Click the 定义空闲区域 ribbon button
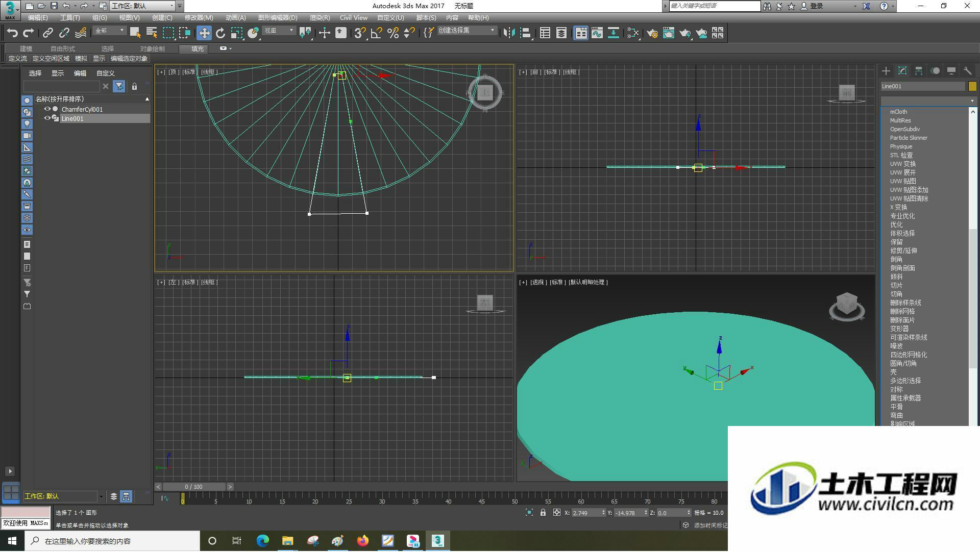 point(51,59)
